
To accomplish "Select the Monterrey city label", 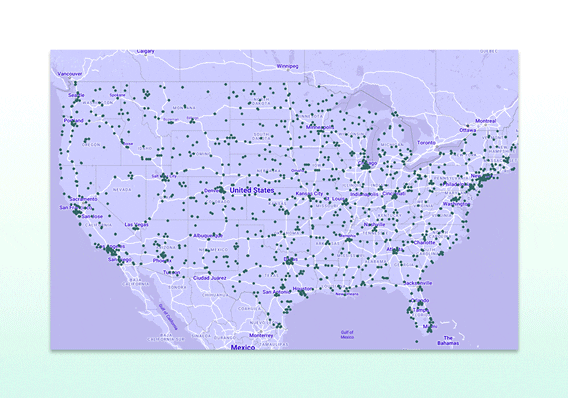I will (x=261, y=335).
